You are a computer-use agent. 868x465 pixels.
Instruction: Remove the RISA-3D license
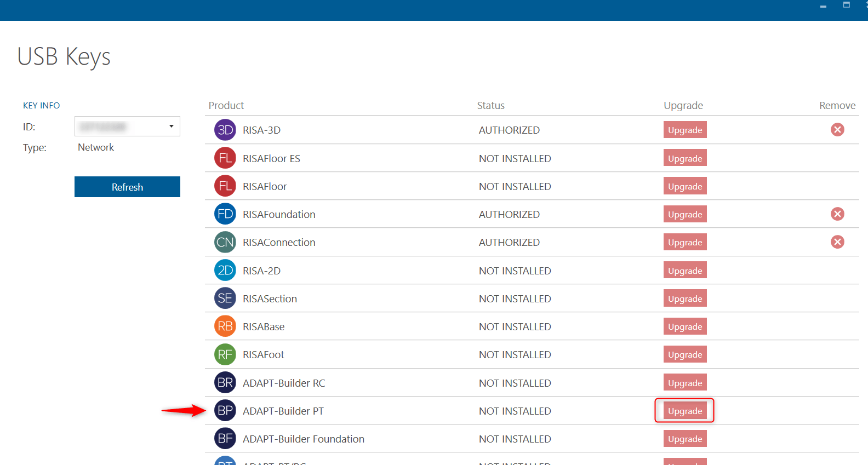[x=837, y=130]
